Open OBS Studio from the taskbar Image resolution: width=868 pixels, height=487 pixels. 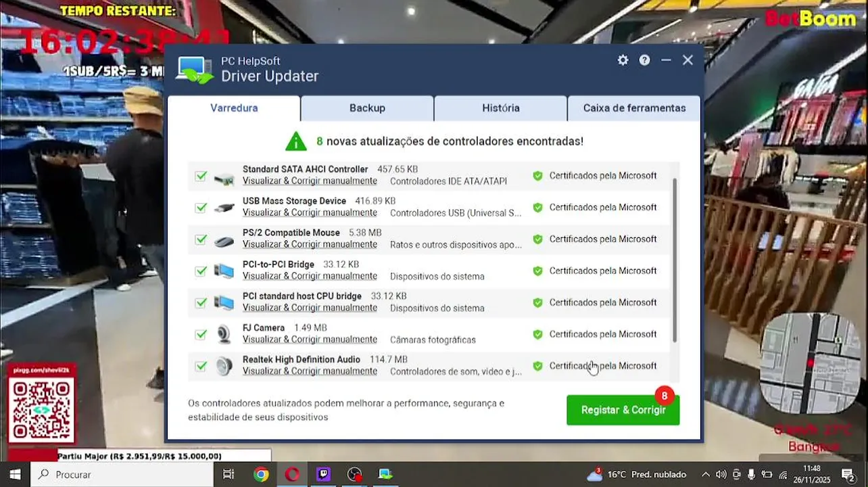[354, 474]
